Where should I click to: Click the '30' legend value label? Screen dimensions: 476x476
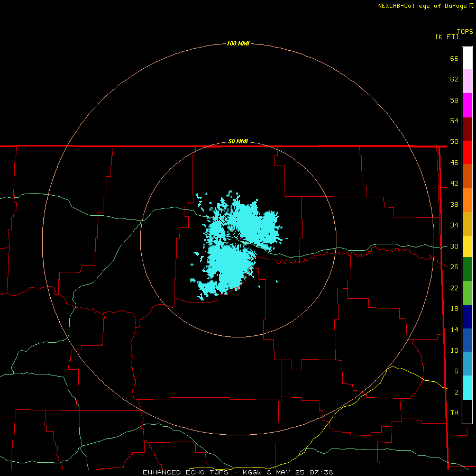pos(454,246)
